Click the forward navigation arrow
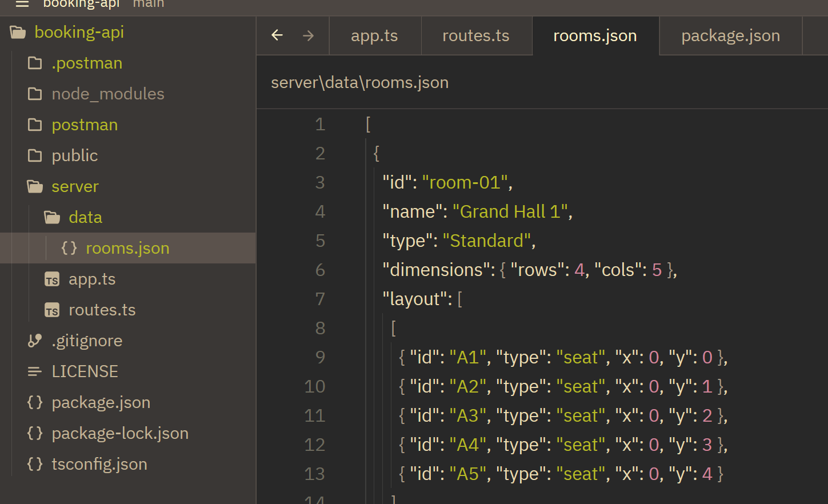 point(309,35)
